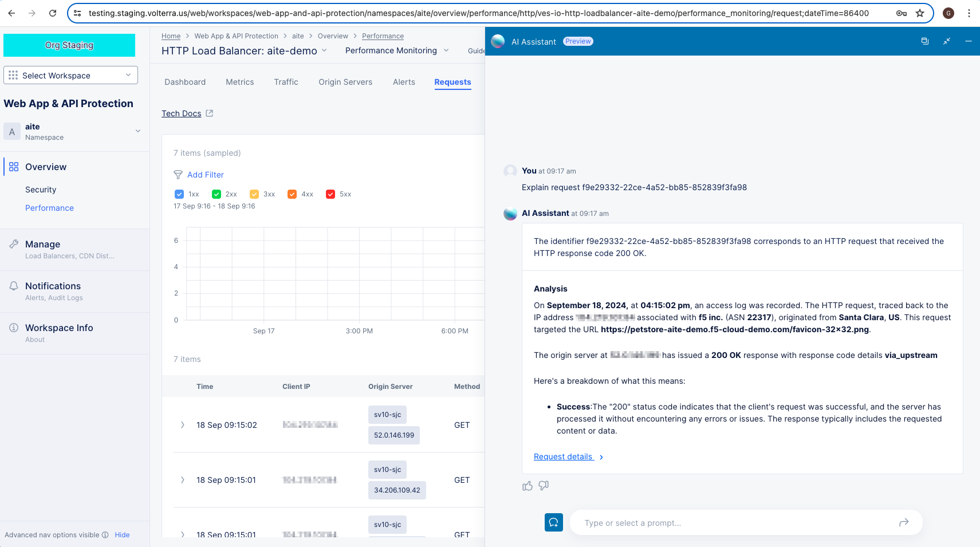Click the send prompt arrow icon

click(904, 522)
